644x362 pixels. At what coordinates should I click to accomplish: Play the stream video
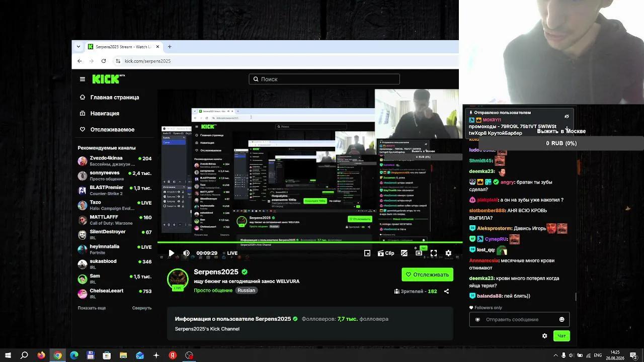171,253
